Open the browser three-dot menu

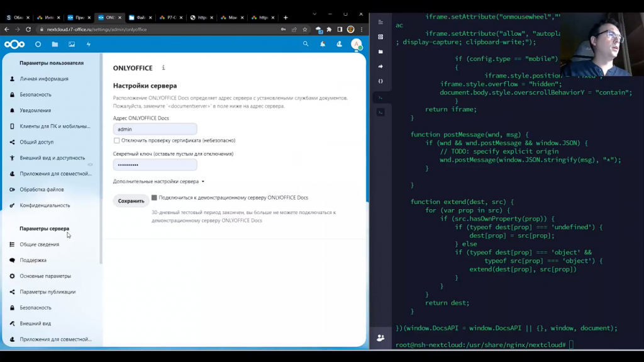tap(362, 29)
